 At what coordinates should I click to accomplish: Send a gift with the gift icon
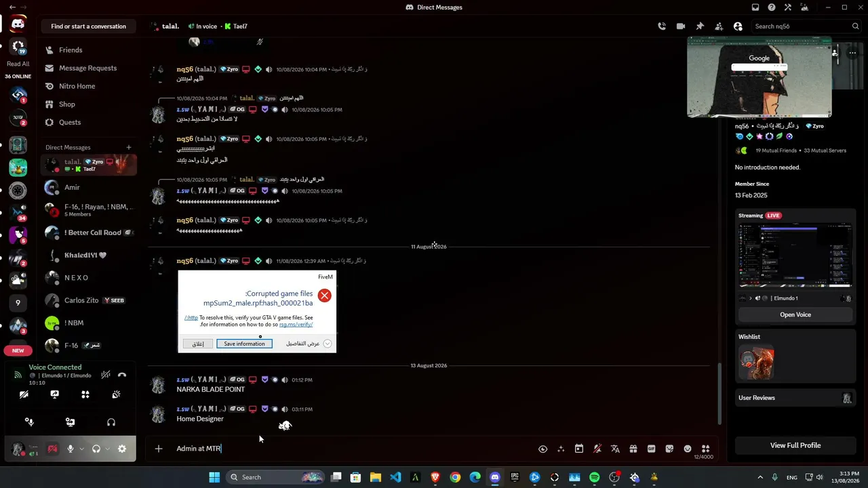(x=633, y=449)
